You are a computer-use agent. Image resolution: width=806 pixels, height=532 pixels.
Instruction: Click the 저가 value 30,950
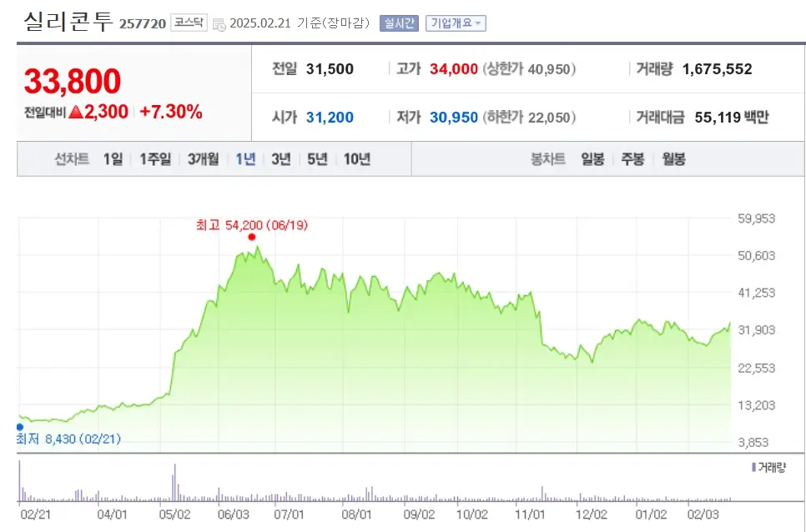point(454,118)
